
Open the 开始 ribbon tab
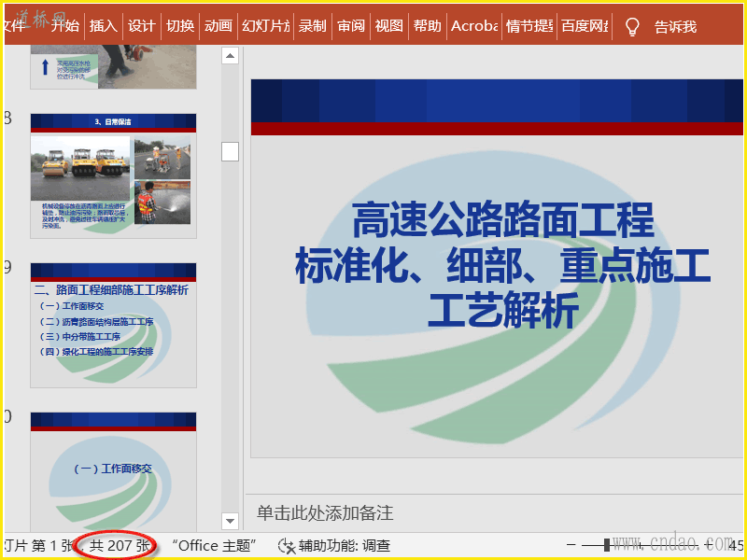(64, 26)
